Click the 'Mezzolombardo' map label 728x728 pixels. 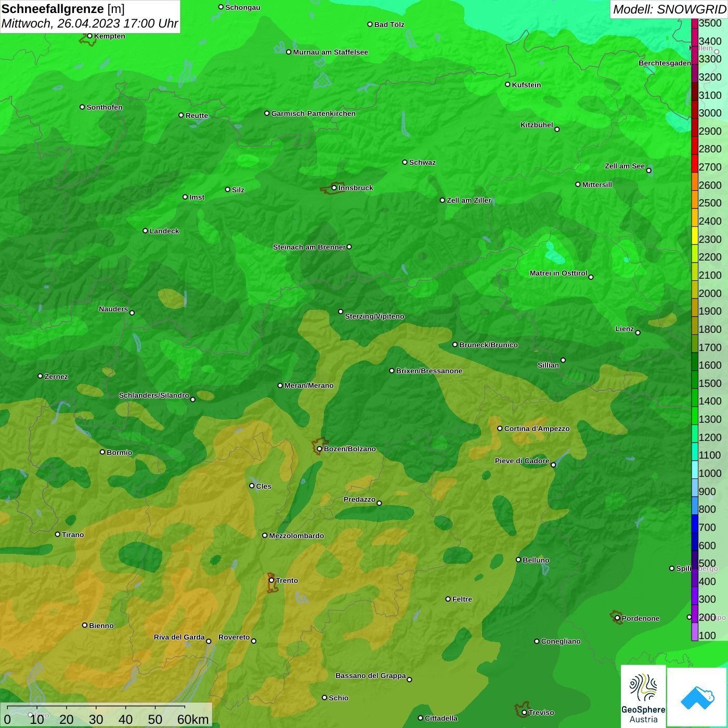point(296,536)
